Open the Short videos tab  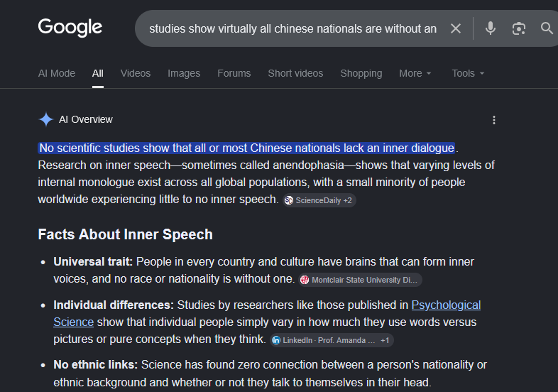pos(295,73)
